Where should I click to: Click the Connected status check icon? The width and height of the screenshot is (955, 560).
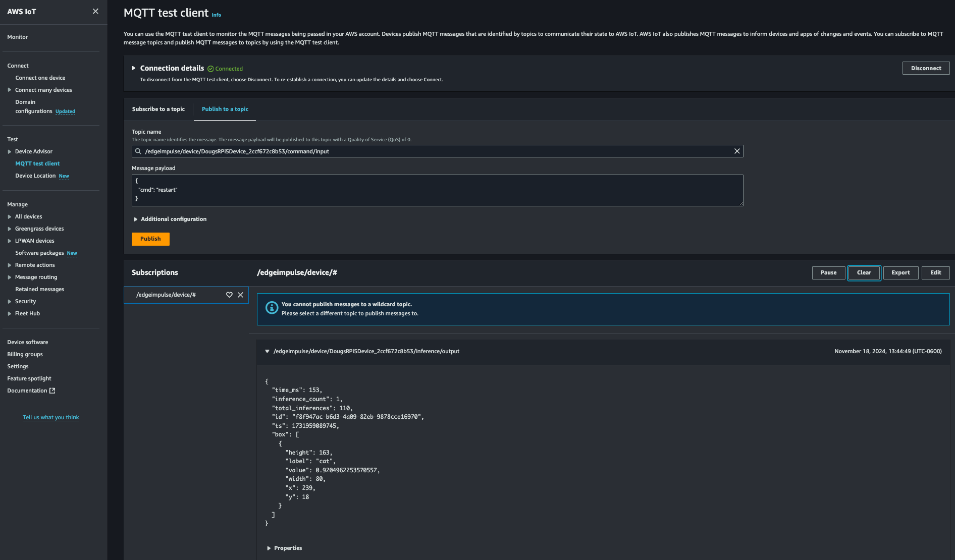point(210,69)
